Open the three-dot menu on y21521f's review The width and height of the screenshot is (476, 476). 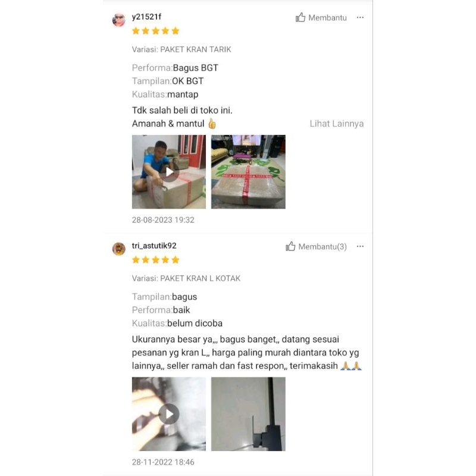(360, 17)
